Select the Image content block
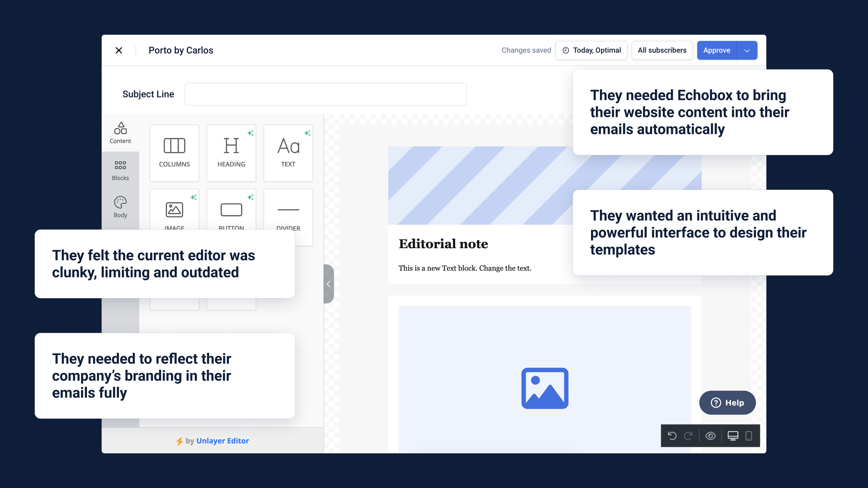The image size is (868, 488). 174,210
